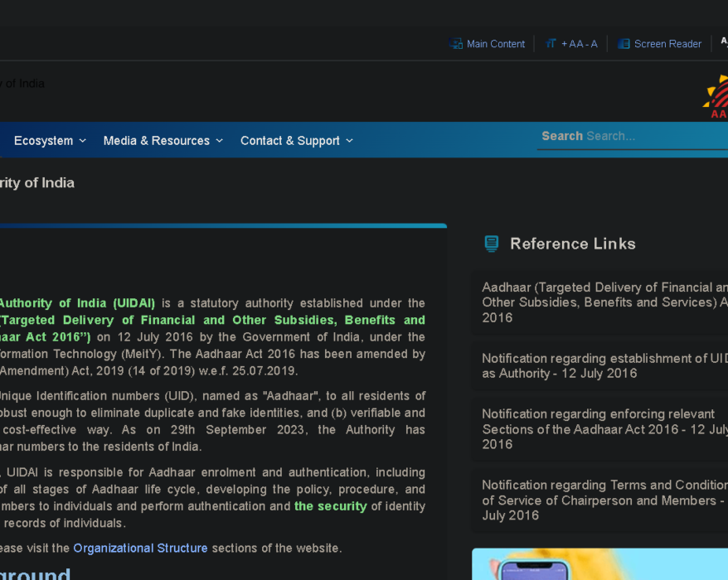Click the Reference Links heading
This screenshot has height=580, width=728.
click(572, 244)
